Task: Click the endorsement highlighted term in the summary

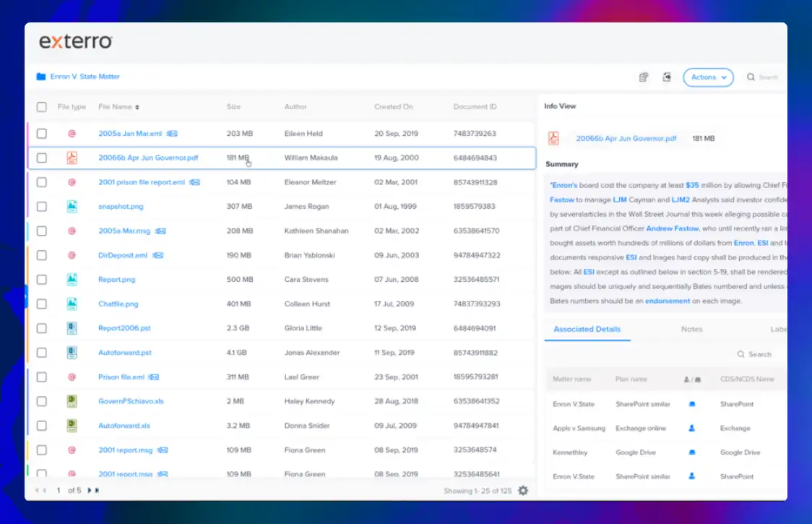Action: (x=667, y=301)
